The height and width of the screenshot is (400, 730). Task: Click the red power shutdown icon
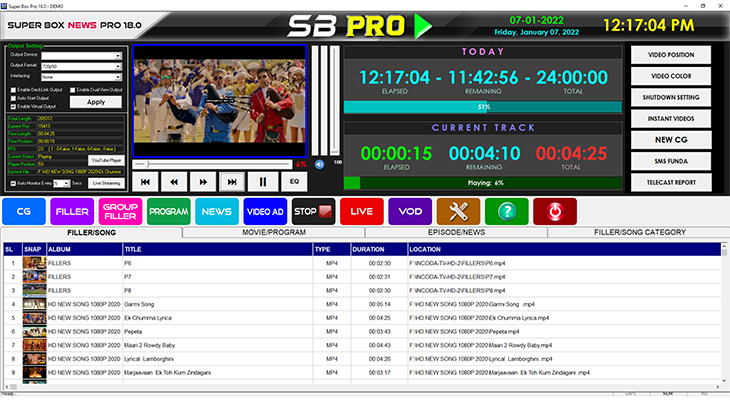tap(555, 211)
